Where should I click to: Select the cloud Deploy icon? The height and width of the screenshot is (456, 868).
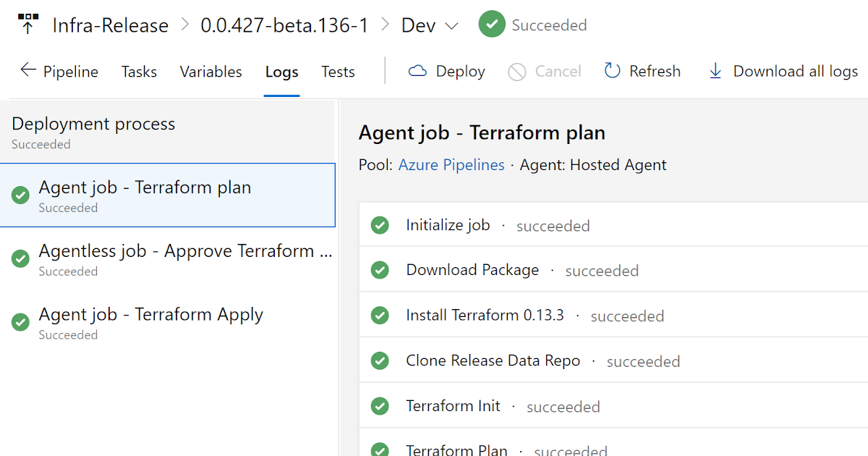(x=418, y=70)
